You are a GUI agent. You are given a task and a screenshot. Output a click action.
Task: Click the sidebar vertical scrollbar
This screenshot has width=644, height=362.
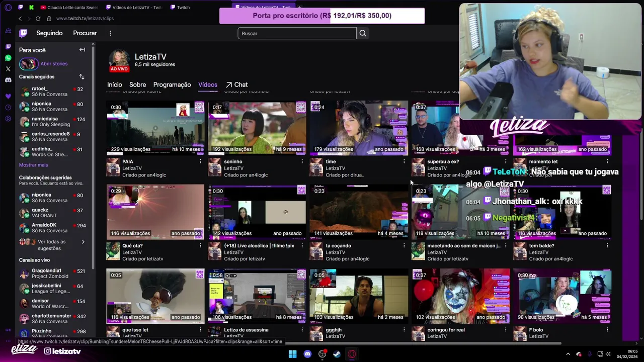[x=93, y=157]
